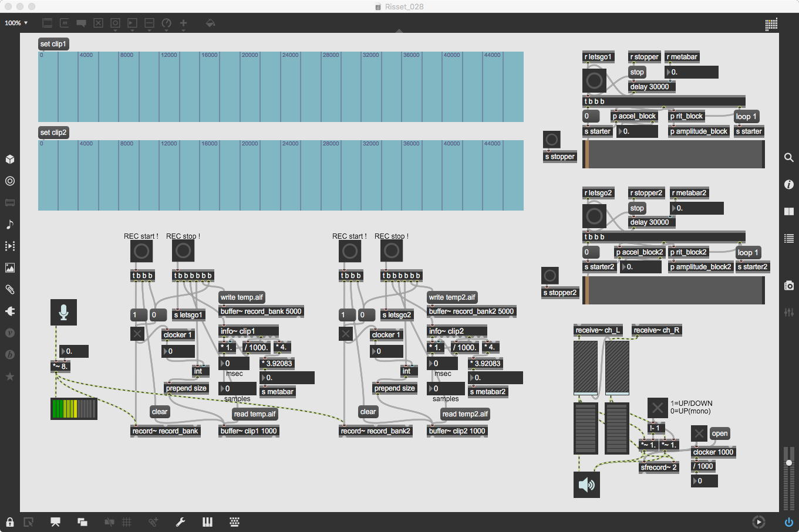Image resolution: width=799 pixels, height=532 pixels.
Task: Enable the toggle left of open message
Action: point(699,434)
